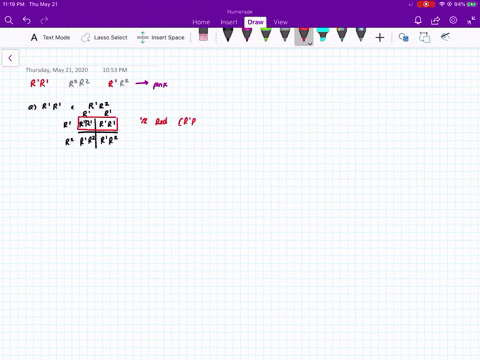This screenshot has width=480, height=360.
Task: Click the page date Thursday, May 21, 2020
Action: tap(57, 70)
